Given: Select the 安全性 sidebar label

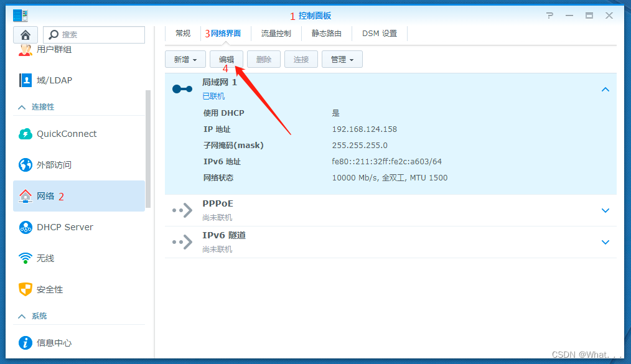Looking at the screenshot, I should pyautogui.click(x=50, y=289).
